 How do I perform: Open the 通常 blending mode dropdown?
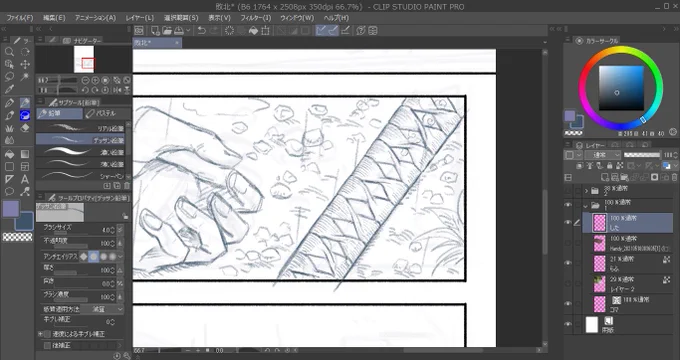(x=603, y=155)
